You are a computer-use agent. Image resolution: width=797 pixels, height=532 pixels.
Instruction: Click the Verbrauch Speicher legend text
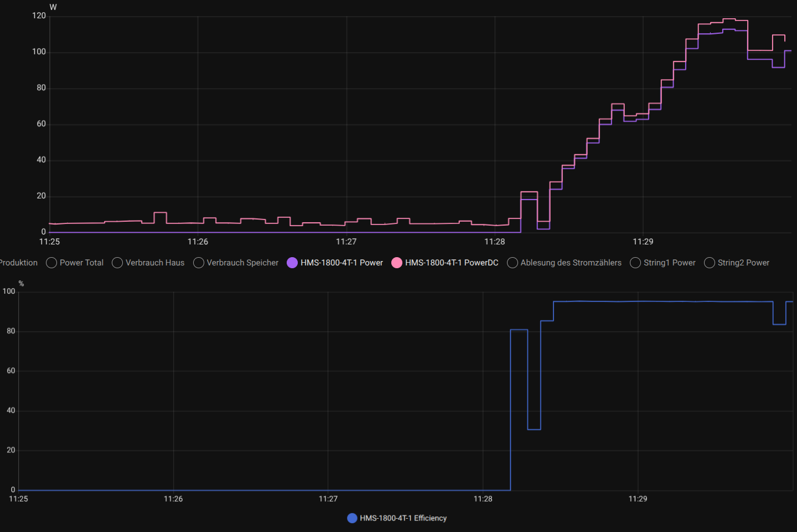pyautogui.click(x=242, y=263)
